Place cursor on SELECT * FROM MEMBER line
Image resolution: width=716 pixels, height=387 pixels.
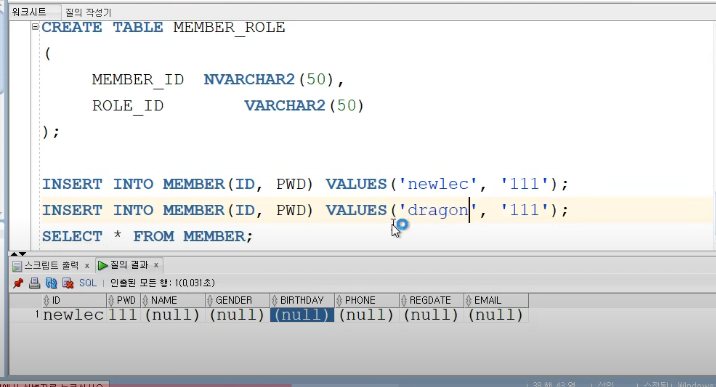(147, 236)
